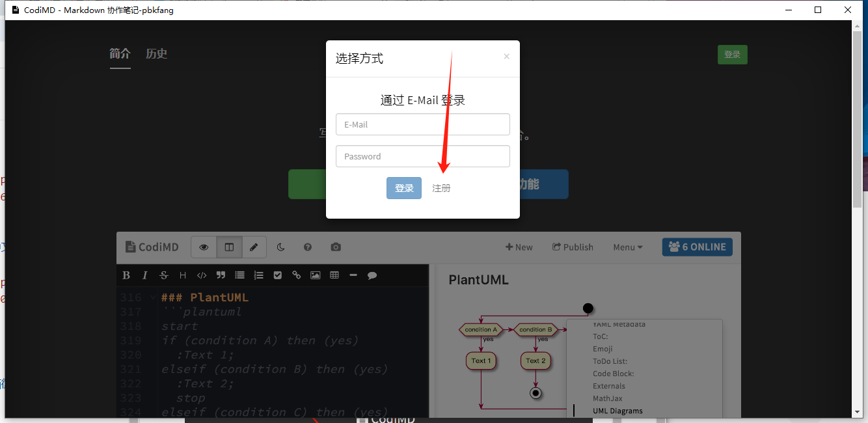Focus the E-Mail input field
This screenshot has width=868, height=423.
(x=423, y=124)
